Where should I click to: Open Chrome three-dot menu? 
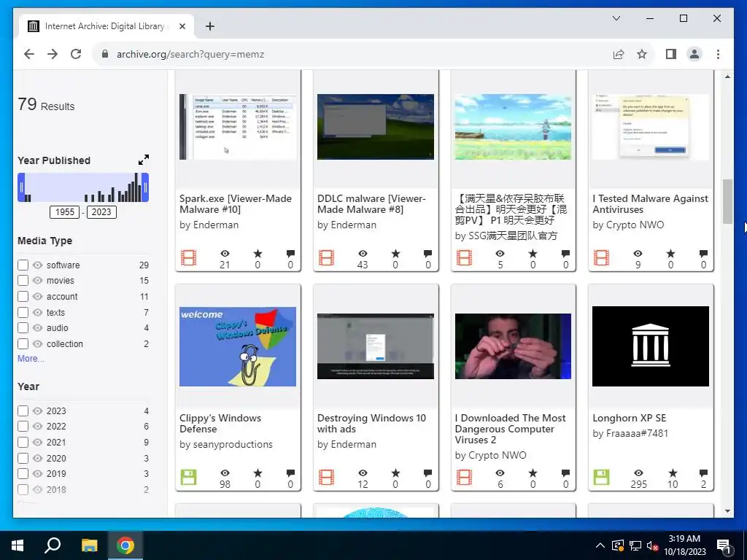pyautogui.click(x=718, y=54)
